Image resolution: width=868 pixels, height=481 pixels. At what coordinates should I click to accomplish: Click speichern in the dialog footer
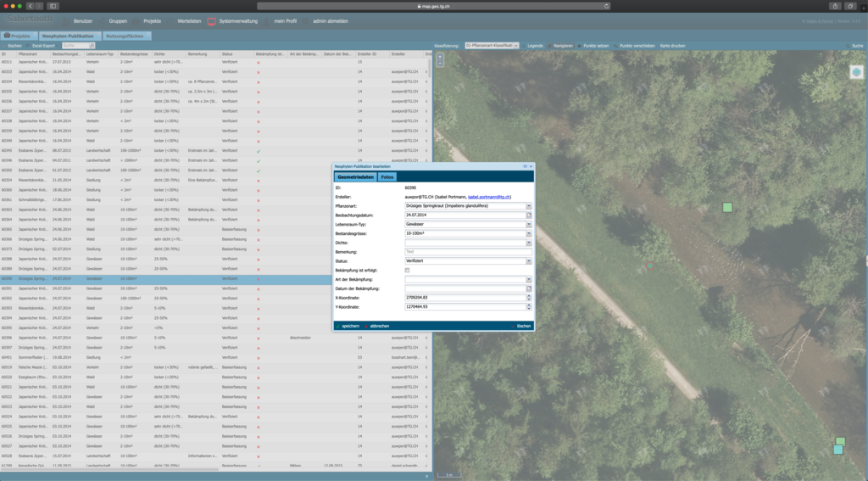tap(348, 326)
